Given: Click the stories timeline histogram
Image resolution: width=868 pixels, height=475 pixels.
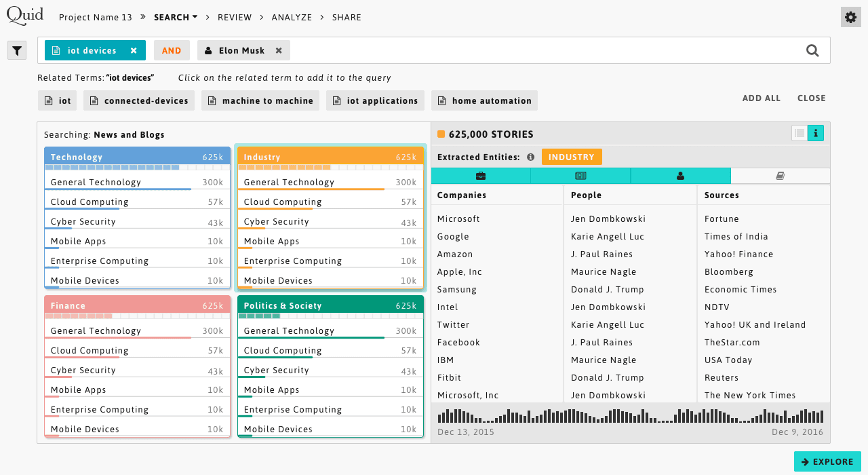Looking at the screenshot, I should coord(631,415).
